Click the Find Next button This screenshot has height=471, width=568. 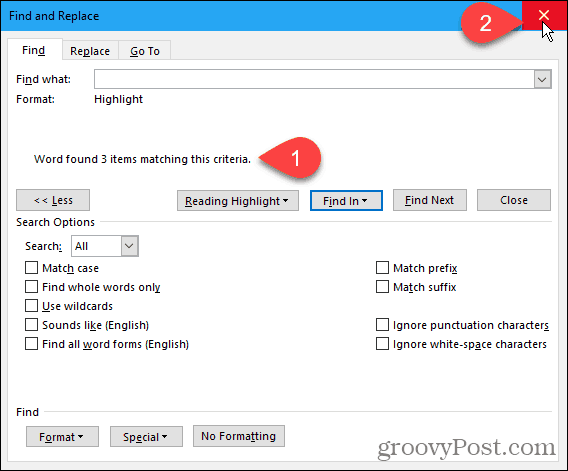tap(430, 200)
